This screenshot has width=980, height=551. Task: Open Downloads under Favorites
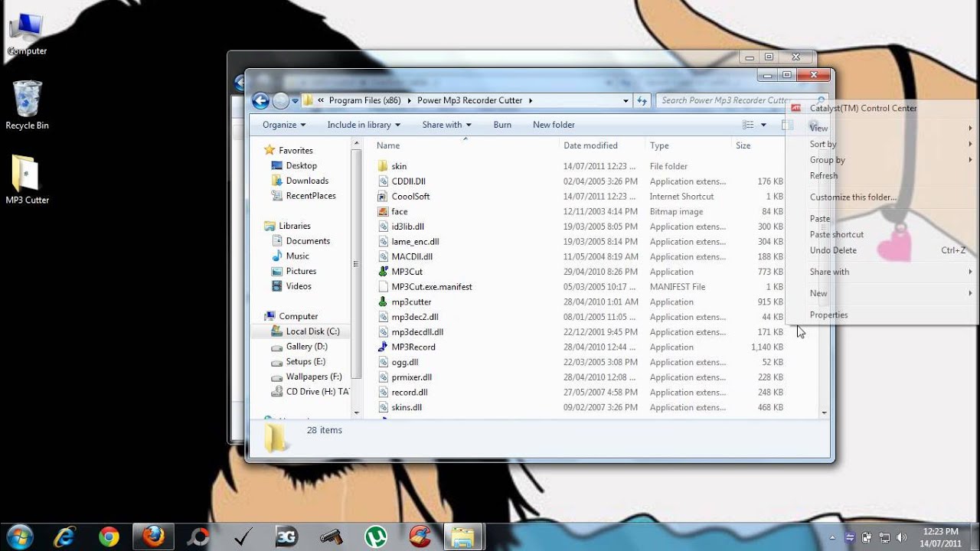[307, 181]
